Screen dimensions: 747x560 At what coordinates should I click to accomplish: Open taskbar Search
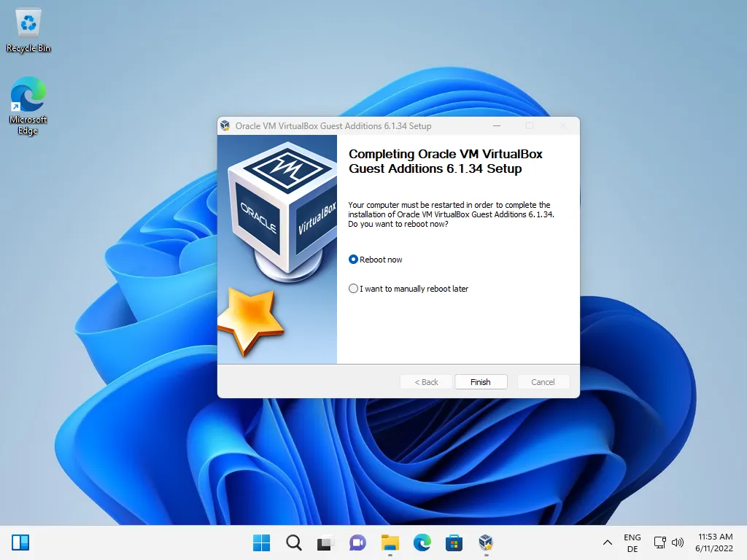[293, 542]
